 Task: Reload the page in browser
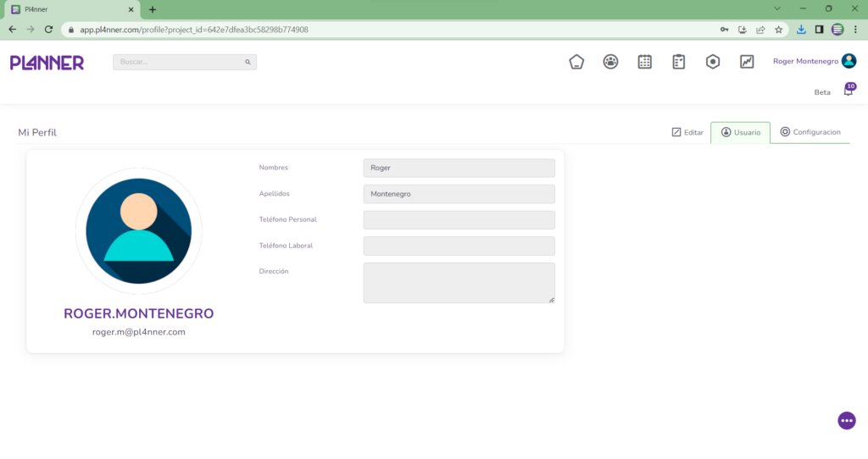[x=48, y=30]
